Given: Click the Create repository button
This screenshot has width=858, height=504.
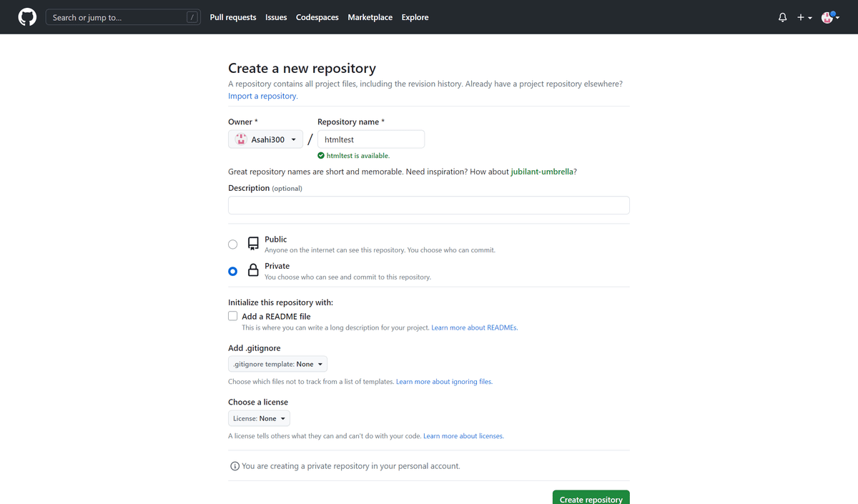Looking at the screenshot, I should (x=591, y=500).
